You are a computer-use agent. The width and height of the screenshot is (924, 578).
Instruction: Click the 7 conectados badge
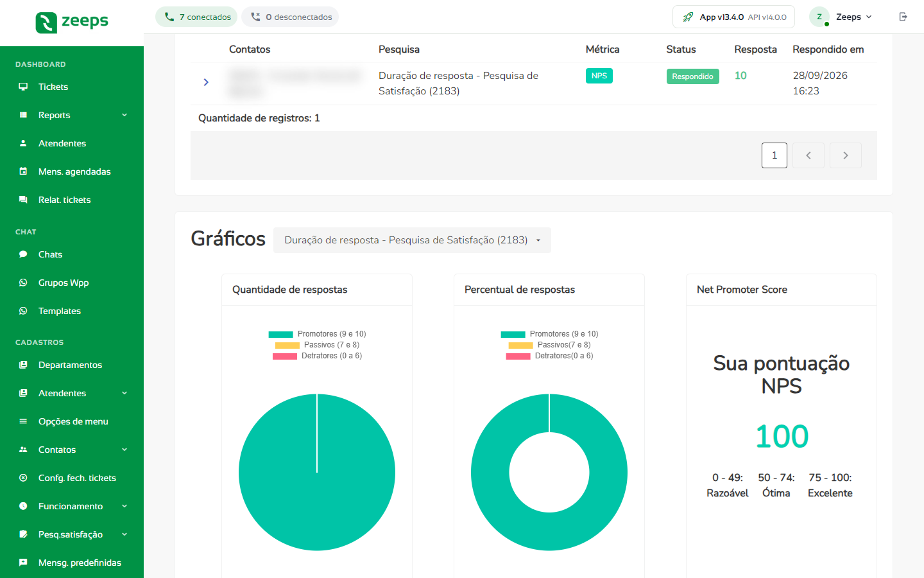tap(196, 17)
